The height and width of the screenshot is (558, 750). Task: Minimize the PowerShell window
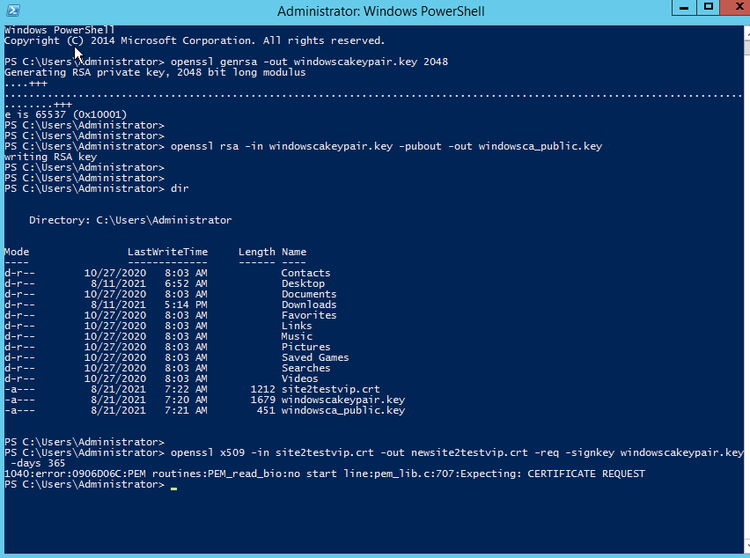(x=684, y=8)
